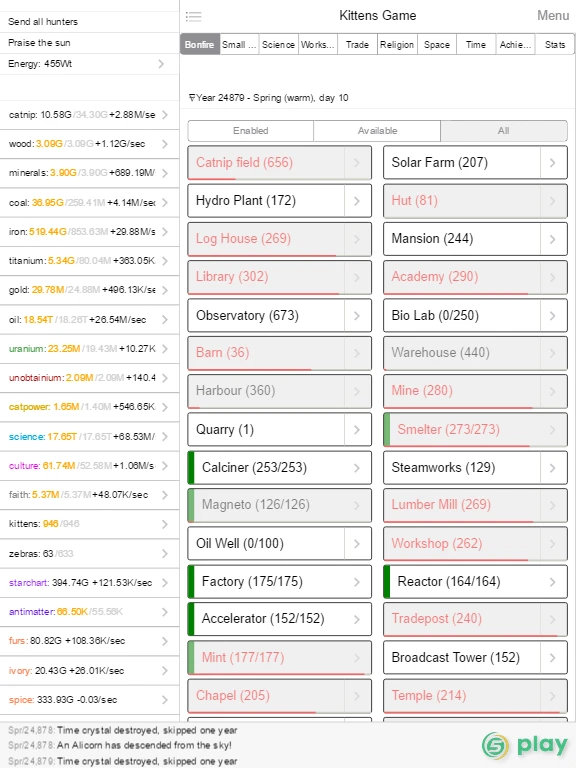The width and height of the screenshot is (576, 768).
Task: Expand the iron resource chevron
Action: pyautogui.click(x=165, y=232)
